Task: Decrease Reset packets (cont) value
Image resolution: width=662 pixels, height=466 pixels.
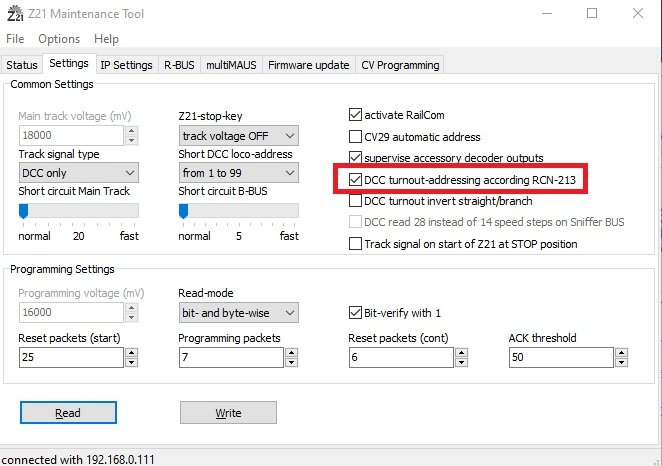Action: pyautogui.click(x=461, y=362)
